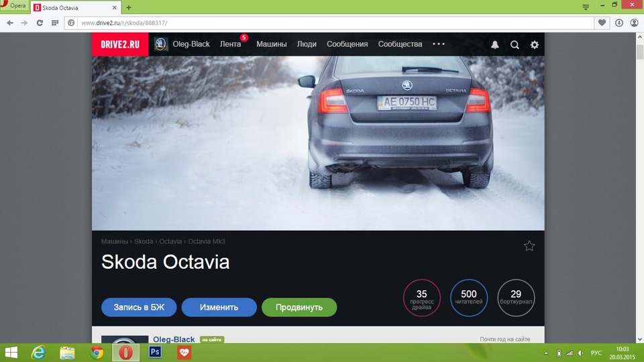Click the Продвинуть button
This screenshot has height=362, width=644.
point(299,307)
